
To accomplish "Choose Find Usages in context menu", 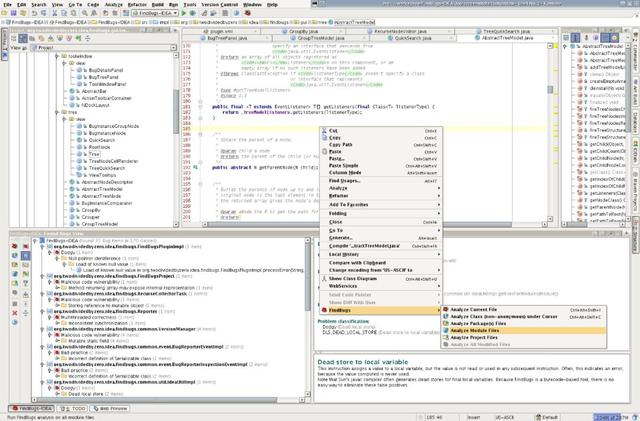I will 380,180.
